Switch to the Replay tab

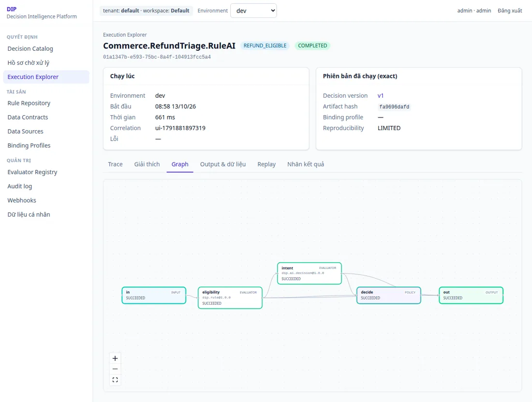pos(266,164)
